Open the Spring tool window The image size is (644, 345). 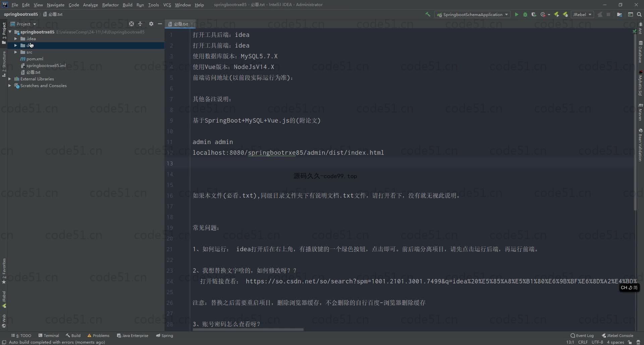[x=164, y=335]
